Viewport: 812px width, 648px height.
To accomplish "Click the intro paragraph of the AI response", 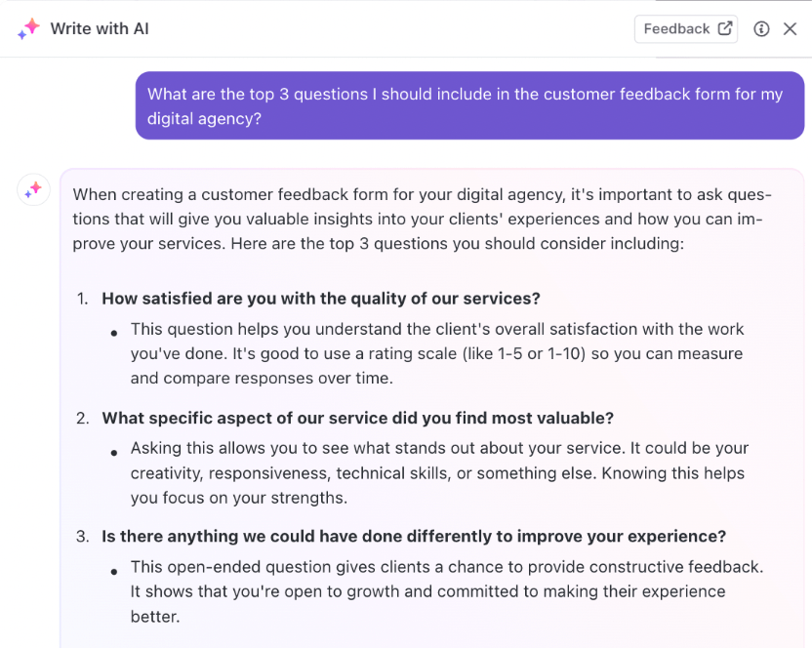I will [x=422, y=219].
